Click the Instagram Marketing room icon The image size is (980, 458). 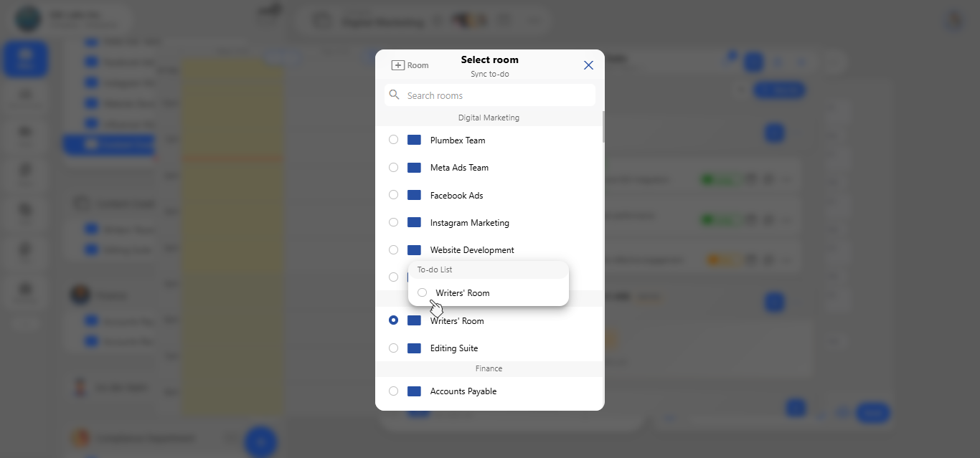(414, 222)
